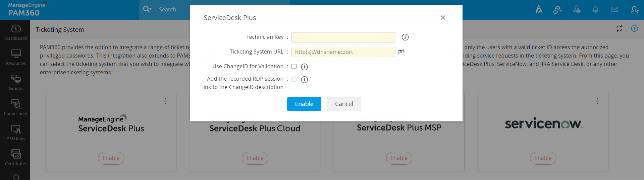Click the blue Enable button in dialog
Image resolution: width=644 pixels, height=180 pixels.
(x=304, y=104)
